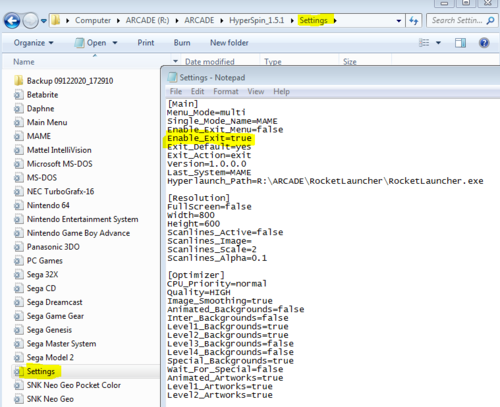The height and width of the screenshot is (407, 500).
Task: Select the Sega 32X file
Action: pyautogui.click(x=36, y=274)
